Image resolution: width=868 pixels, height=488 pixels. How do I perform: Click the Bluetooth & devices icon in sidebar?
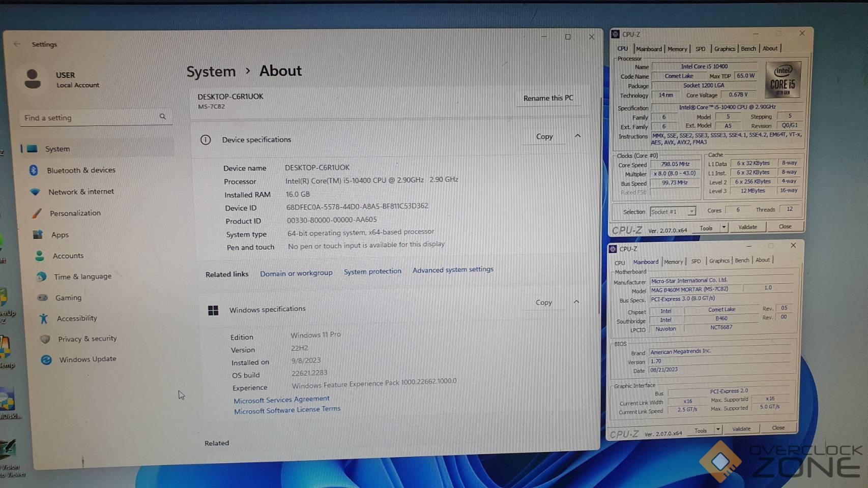click(34, 170)
